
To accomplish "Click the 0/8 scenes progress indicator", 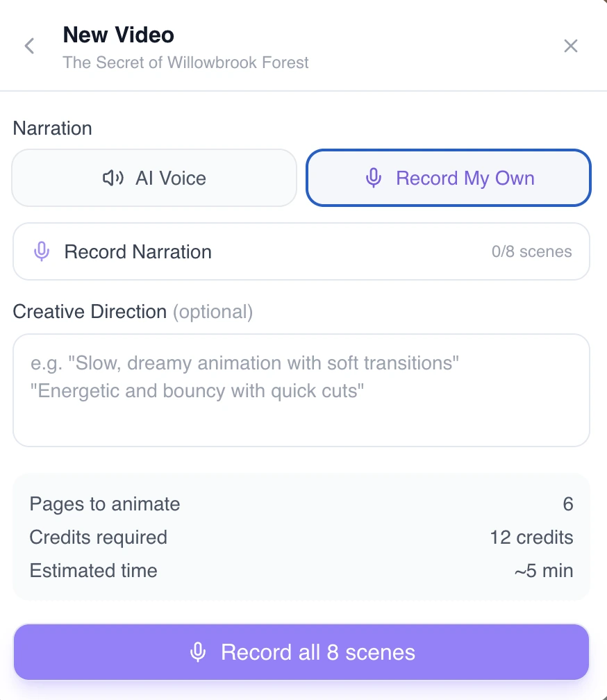I will point(532,251).
